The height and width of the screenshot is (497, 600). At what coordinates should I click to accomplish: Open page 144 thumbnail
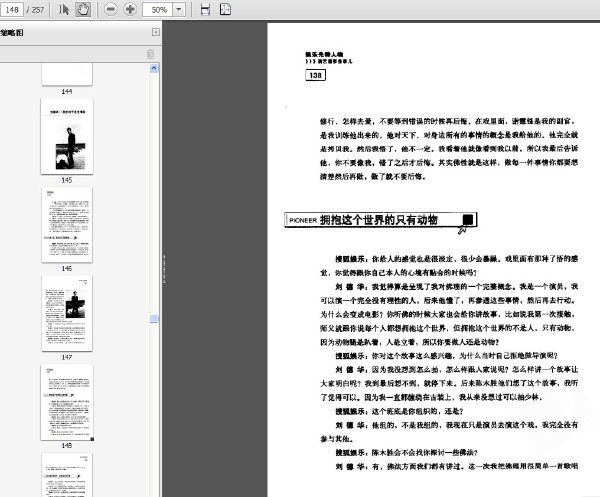[x=67, y=75]
